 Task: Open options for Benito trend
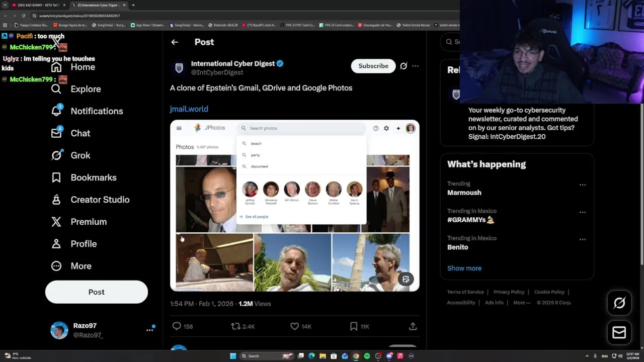point(583,239)
